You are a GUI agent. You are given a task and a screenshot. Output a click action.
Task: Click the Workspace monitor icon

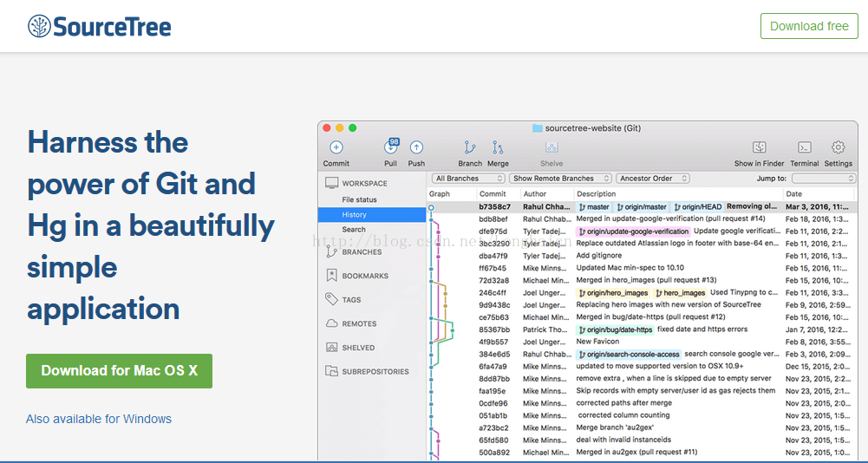click(331, 183)
